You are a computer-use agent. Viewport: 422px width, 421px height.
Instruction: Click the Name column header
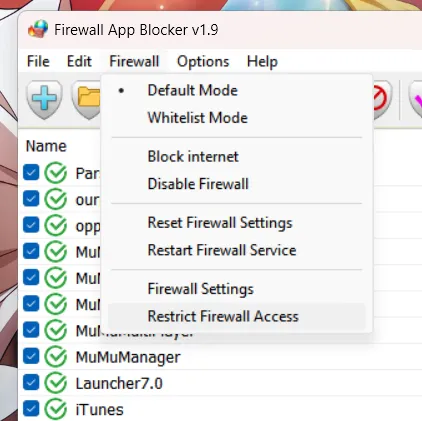tap(46, 146)
